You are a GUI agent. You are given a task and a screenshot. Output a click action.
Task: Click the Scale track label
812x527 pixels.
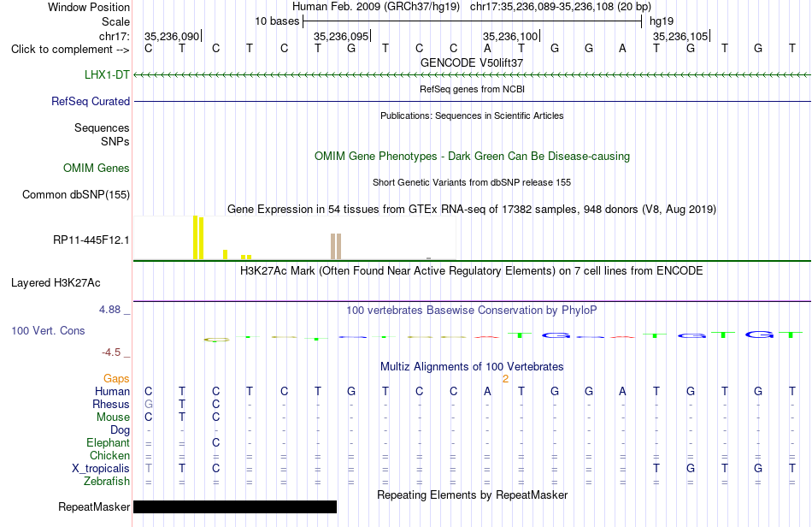[x=115, y=21]
